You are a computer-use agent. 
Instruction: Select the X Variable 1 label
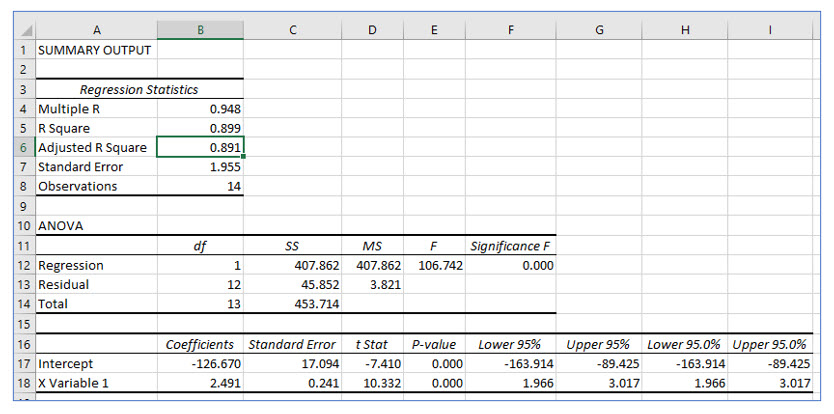coord(96,383)
